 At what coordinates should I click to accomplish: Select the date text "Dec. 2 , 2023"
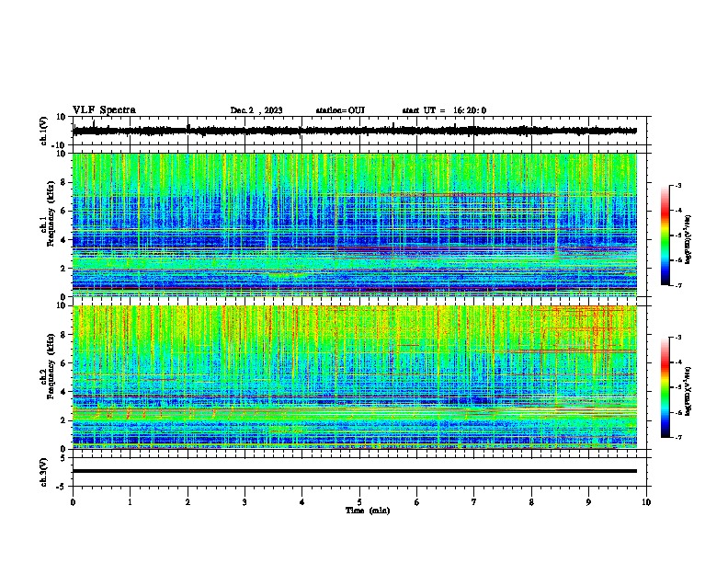tap(256, 110)
